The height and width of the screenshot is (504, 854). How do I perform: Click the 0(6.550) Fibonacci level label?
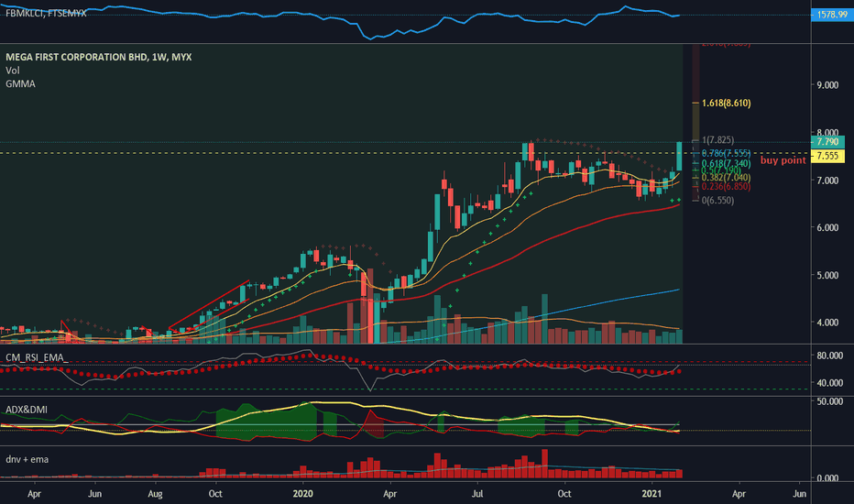click(x=717, y=201)
